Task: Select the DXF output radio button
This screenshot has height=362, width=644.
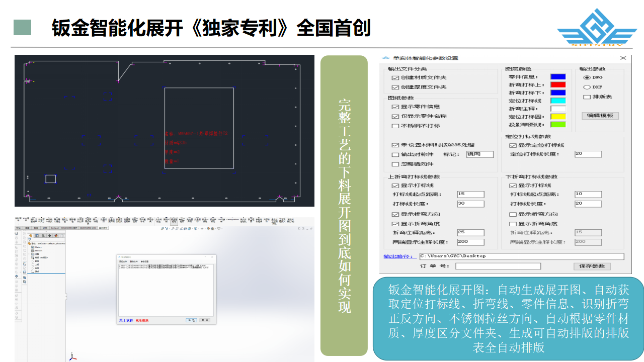Action: [586, 87]
